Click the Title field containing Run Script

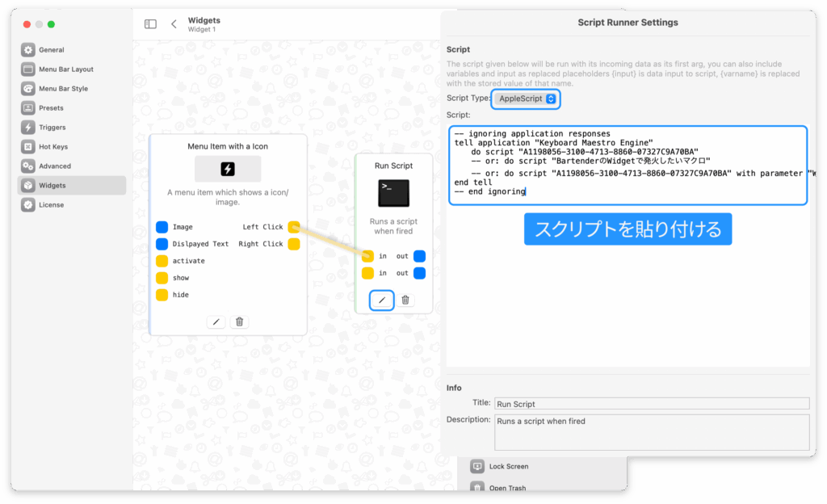[x=651, y=403]
